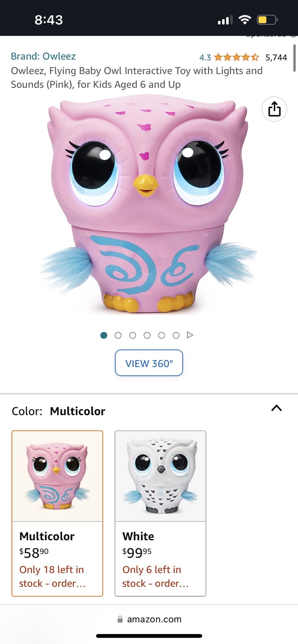
Task: Tap the Wi-Fi status icon
Action: [x=245, y=20]
